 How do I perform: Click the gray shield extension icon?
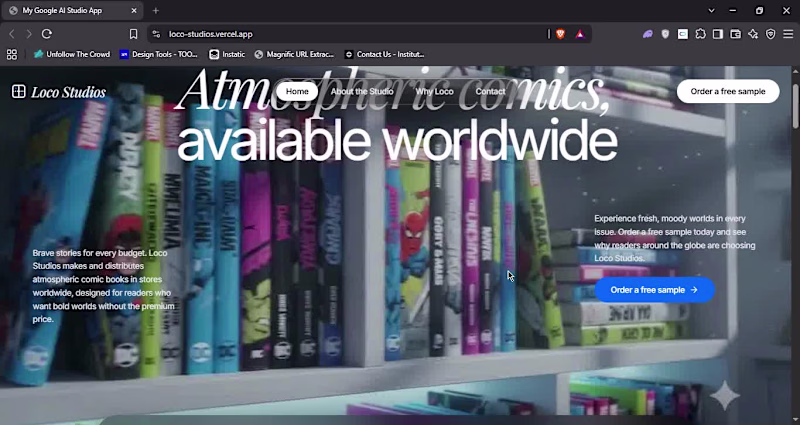pos(665,34)
